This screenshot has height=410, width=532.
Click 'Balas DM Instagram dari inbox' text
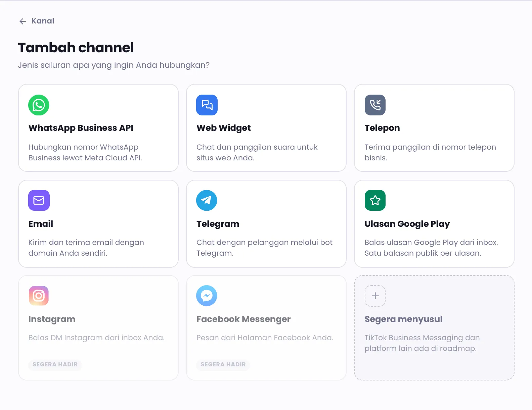pyautogui.click(x=96, y=338)
